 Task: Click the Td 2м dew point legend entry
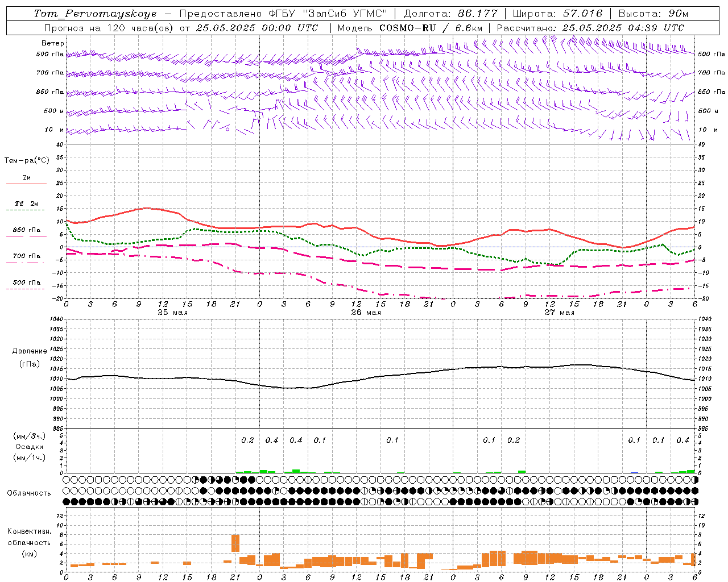27,203
